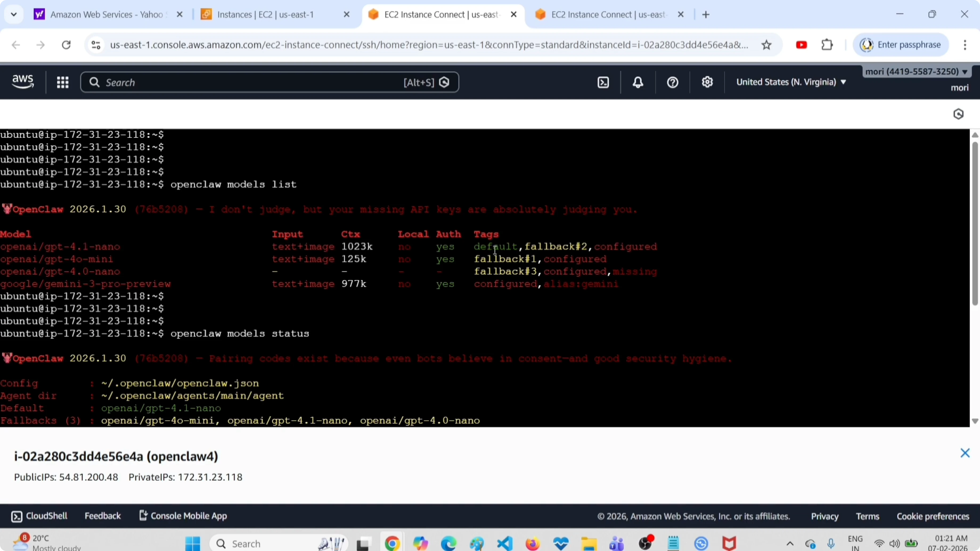Open the AWS settings gear
This screenshot has height=551, width=980.
707,82
